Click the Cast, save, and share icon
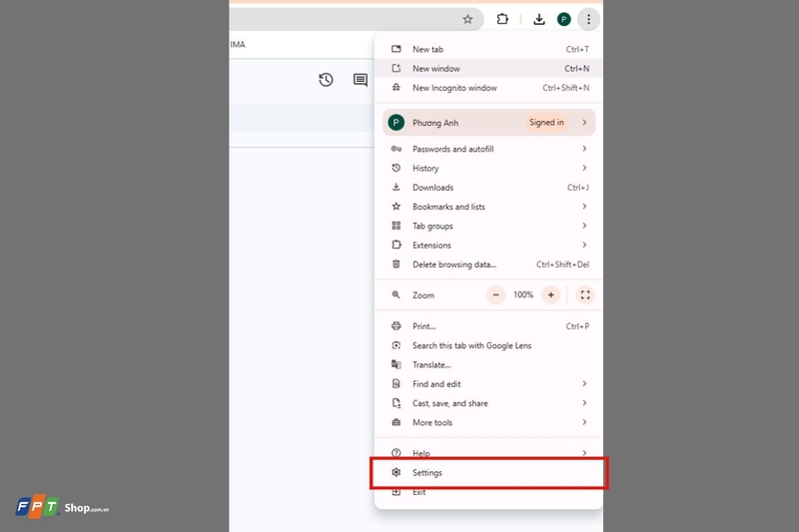Image resolution: width=799 pixels, height=532 pixels. (x=396, y=403)
